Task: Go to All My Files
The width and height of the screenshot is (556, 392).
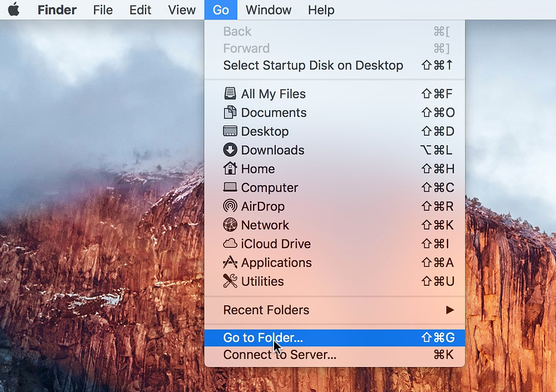Action: point(335,93)
